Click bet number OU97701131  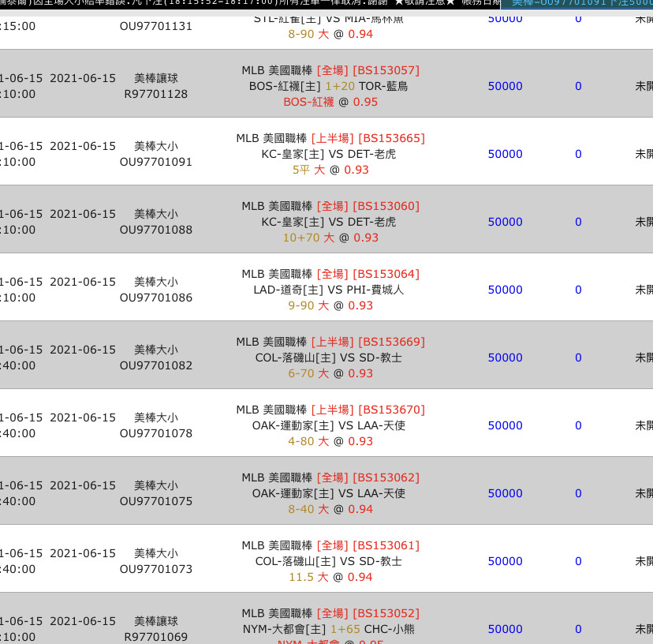(155, 26)
